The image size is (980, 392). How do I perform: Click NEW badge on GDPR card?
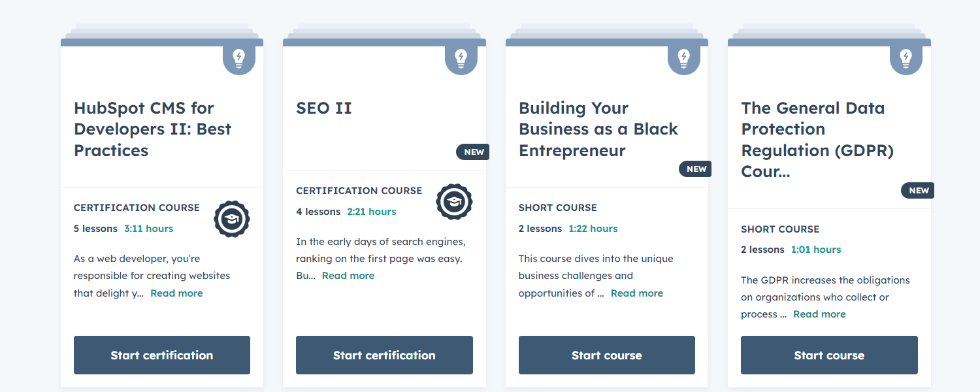[918, 191]
